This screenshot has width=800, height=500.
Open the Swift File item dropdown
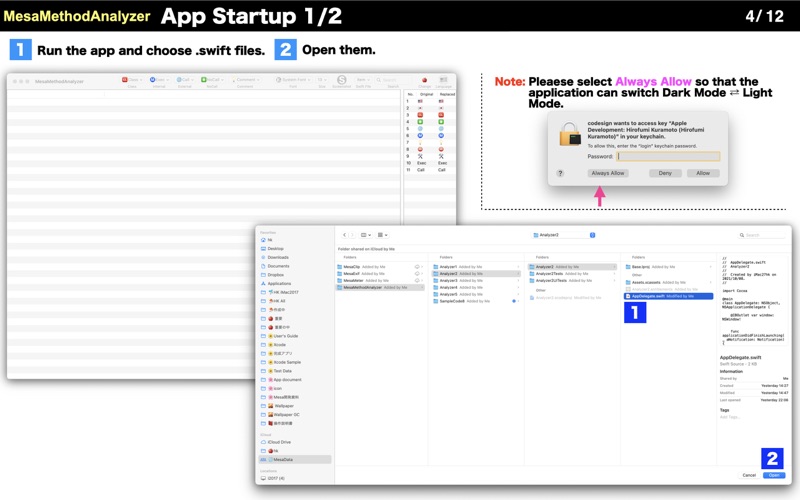363,80
